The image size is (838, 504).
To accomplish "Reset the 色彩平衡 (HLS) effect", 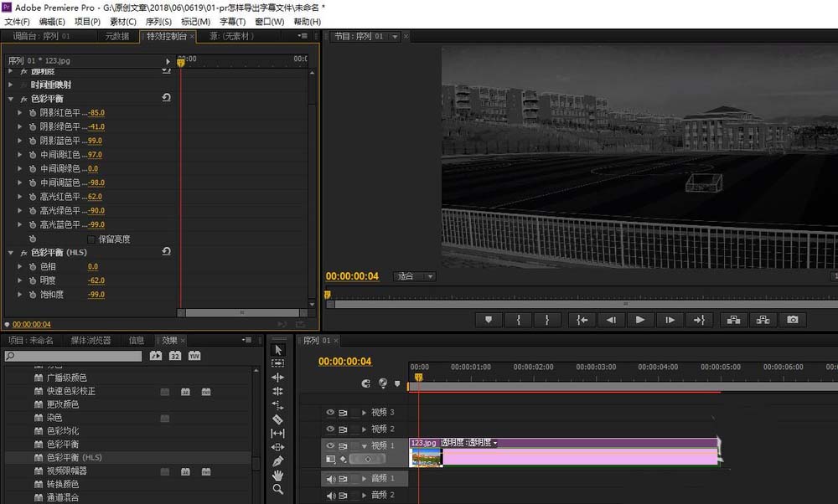I will pyautogui.click(x=167, y=252).
